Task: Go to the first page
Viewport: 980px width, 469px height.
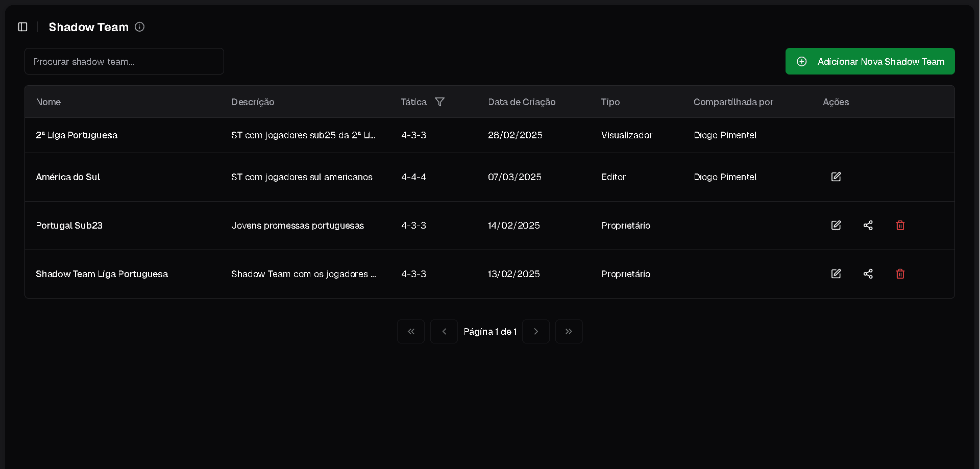Action: [411, 332]
